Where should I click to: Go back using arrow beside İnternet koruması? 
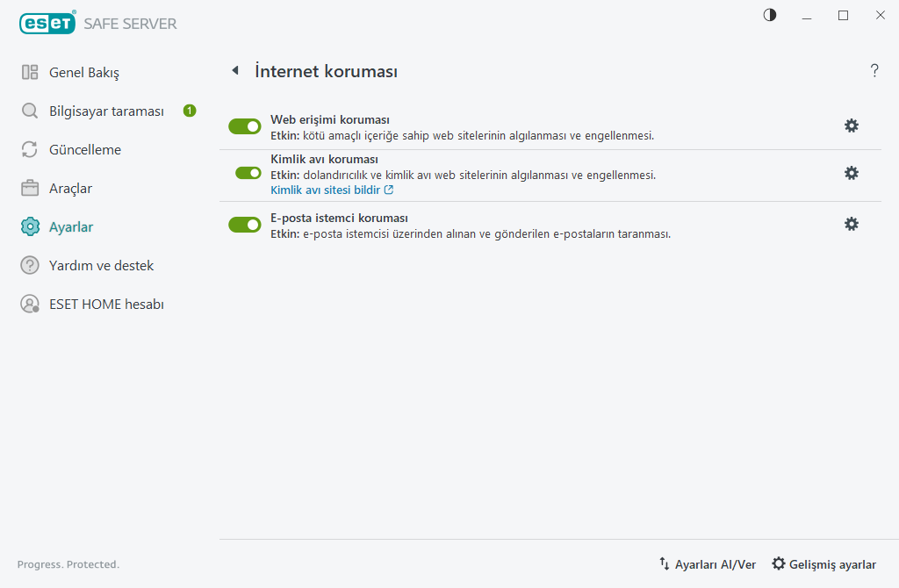234,70
